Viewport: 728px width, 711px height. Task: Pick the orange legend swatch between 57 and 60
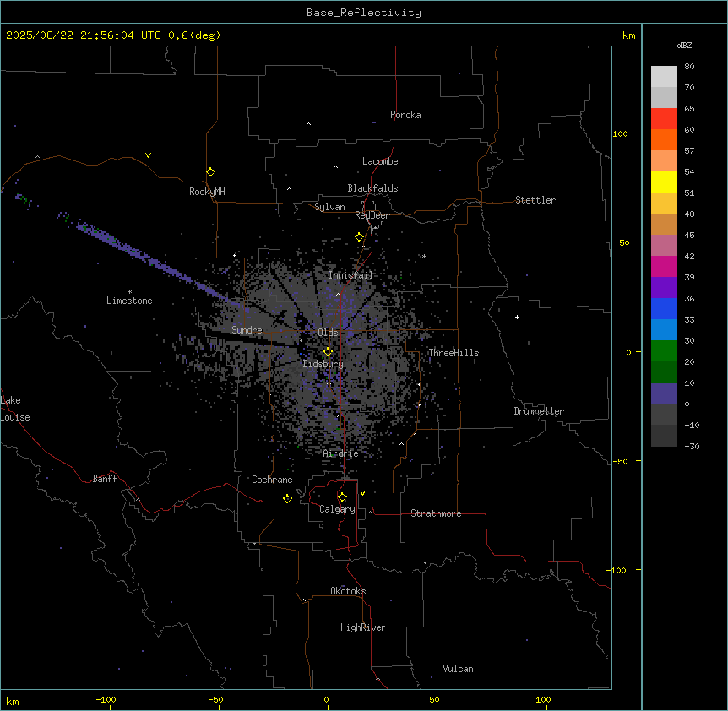coord(664,140)
